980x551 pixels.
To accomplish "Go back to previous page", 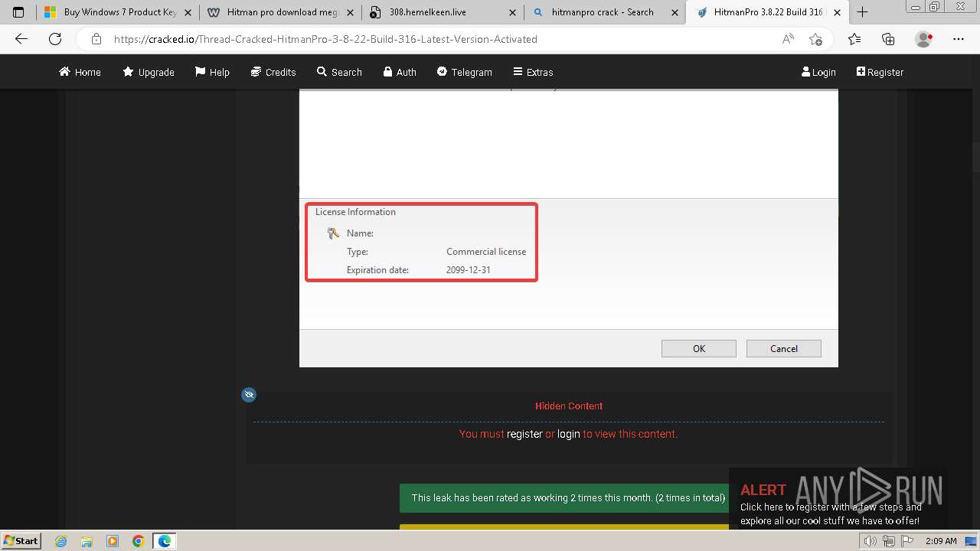I will (x=21, y=39).
